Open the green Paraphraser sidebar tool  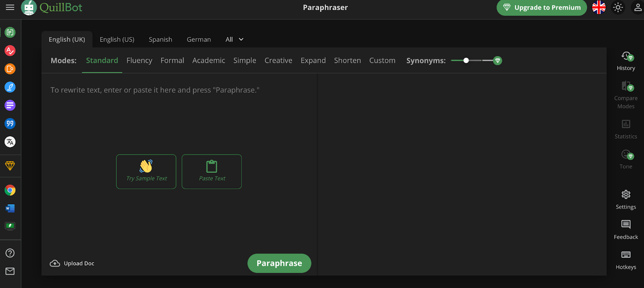(x=10, y=32)
